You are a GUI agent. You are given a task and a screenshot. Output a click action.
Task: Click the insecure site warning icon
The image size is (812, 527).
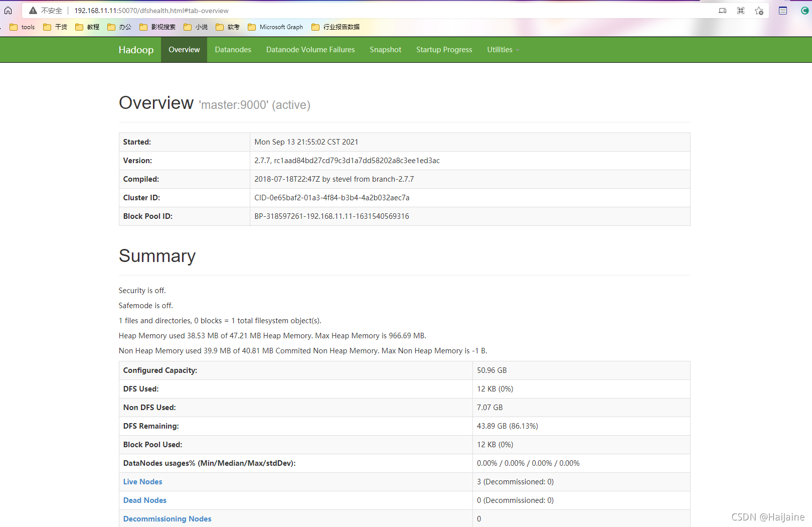click(x=33, y=11)
